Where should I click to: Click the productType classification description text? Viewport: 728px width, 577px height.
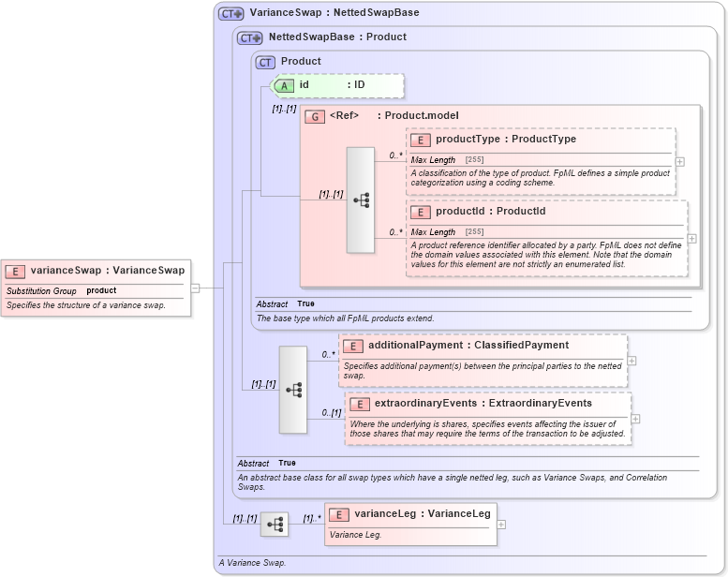point(541,178)
